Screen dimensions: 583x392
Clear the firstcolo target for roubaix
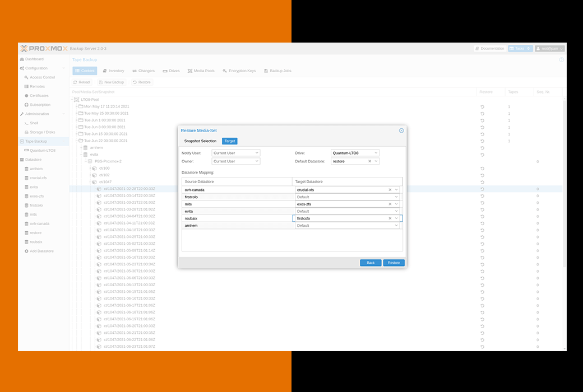(390, 218)
